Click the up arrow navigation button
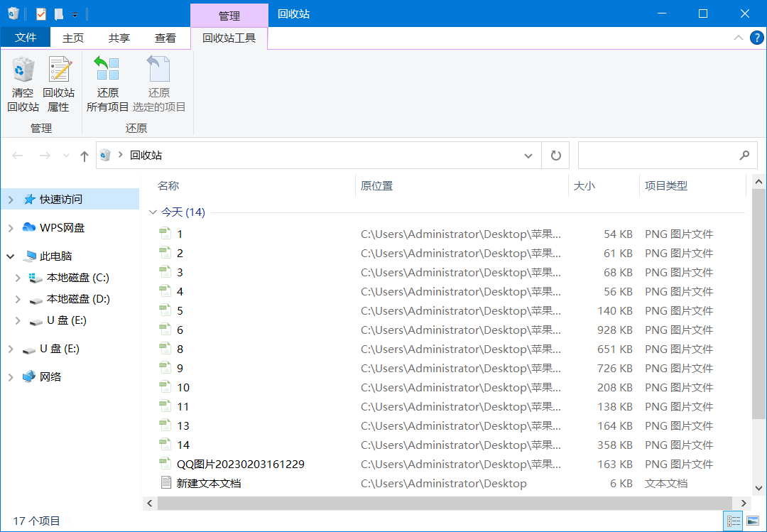The width and height of the screenshot is (767, 532). [85, 156]
